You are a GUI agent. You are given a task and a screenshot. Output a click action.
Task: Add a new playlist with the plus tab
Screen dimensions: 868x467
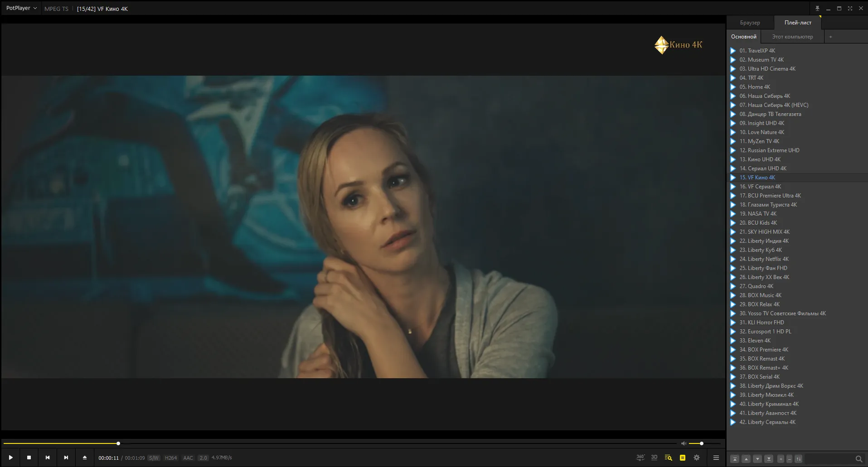pyautogui.click(x=830, y=37)
